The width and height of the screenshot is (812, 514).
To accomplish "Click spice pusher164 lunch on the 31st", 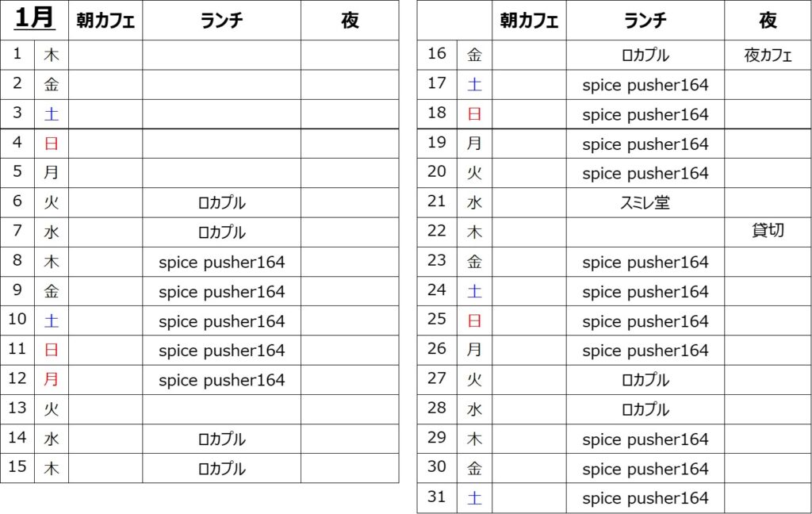I will point(645,498).
